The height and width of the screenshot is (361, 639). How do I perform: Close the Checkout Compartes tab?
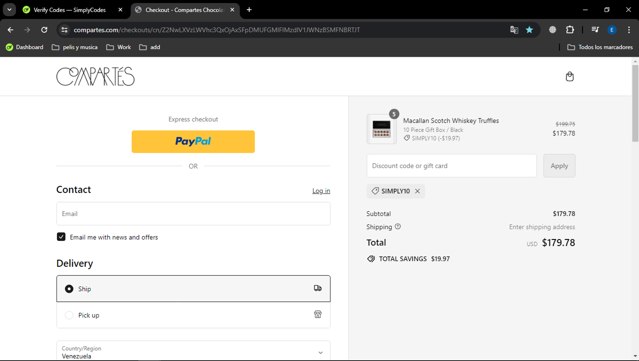pyautogui.click(x=232, y=10)
